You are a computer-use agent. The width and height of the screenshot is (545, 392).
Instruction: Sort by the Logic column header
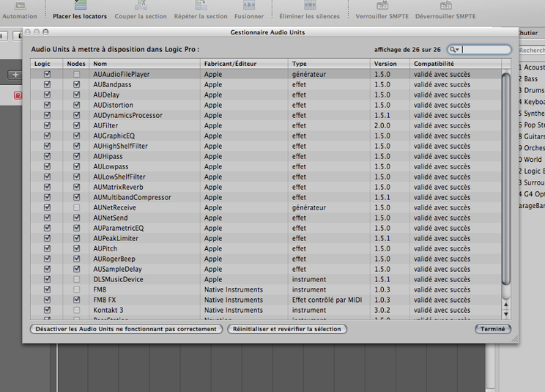(47, 64)
